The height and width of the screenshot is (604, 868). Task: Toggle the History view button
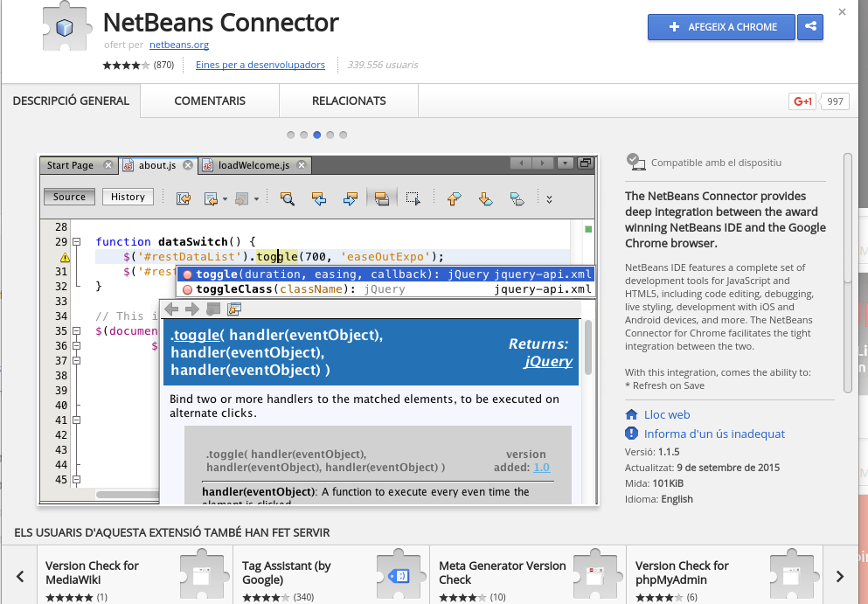[128, 197]
